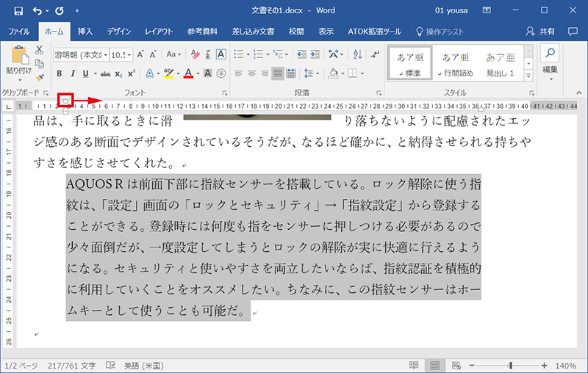Apply superscript formatting

[x=132, y=73]
